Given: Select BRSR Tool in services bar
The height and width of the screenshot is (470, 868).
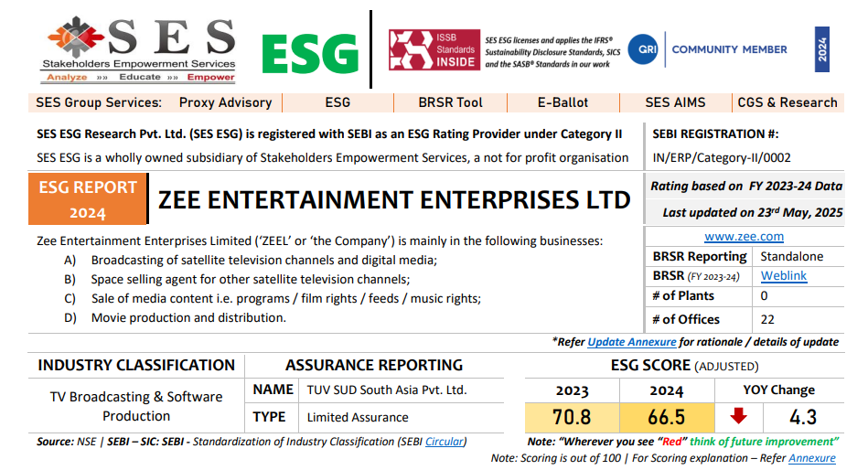Looking at the screenshot, I should coord(450,103).
